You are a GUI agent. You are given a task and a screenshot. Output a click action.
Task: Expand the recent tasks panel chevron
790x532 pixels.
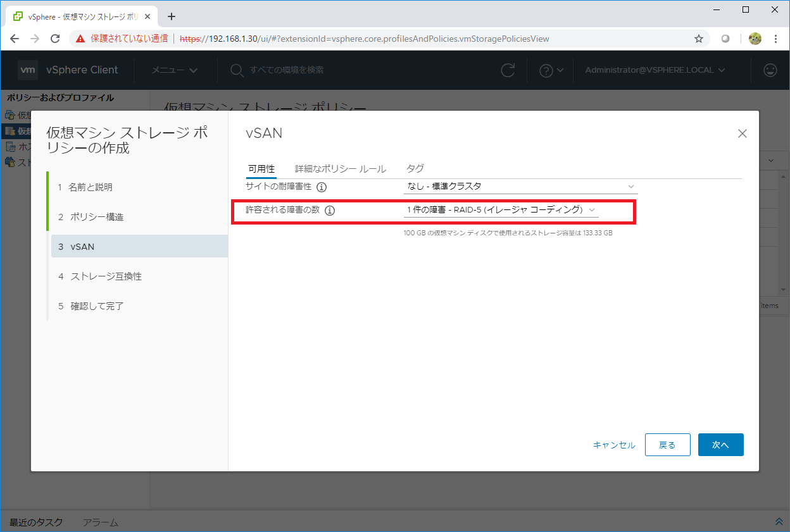coord(779,522)
